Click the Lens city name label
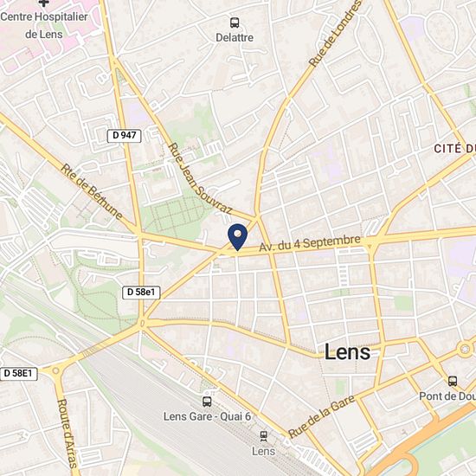This screenshot has height=476, width=476. [348, 352]
